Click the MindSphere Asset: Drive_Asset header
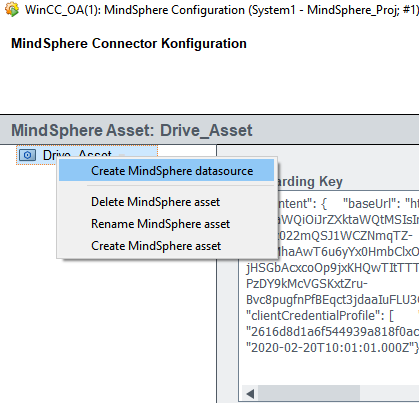Image resolution: width=419 pixels, height=403 pixels. (x=132, y=130)
